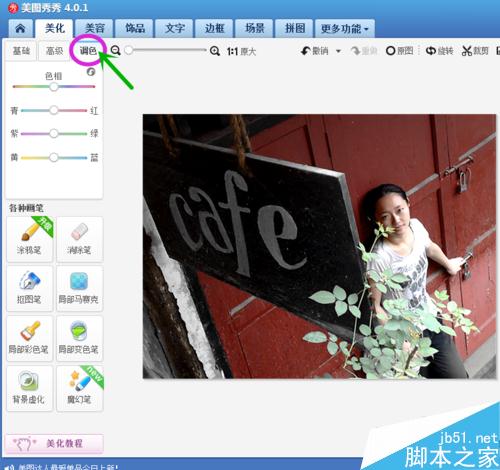Click 1:1 原大 actual size button
Screen dimensions: 500x470
241,51
